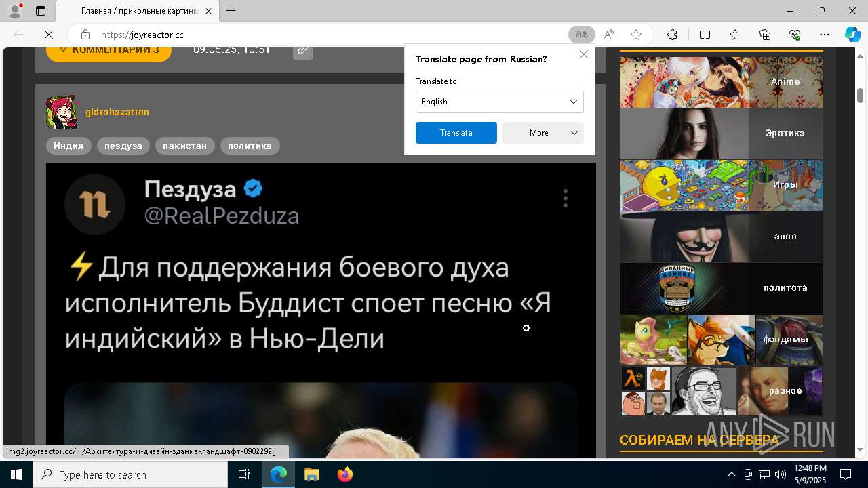868x488 pixels.
Task: Close the translate popup
Action: tap(583, 54)
